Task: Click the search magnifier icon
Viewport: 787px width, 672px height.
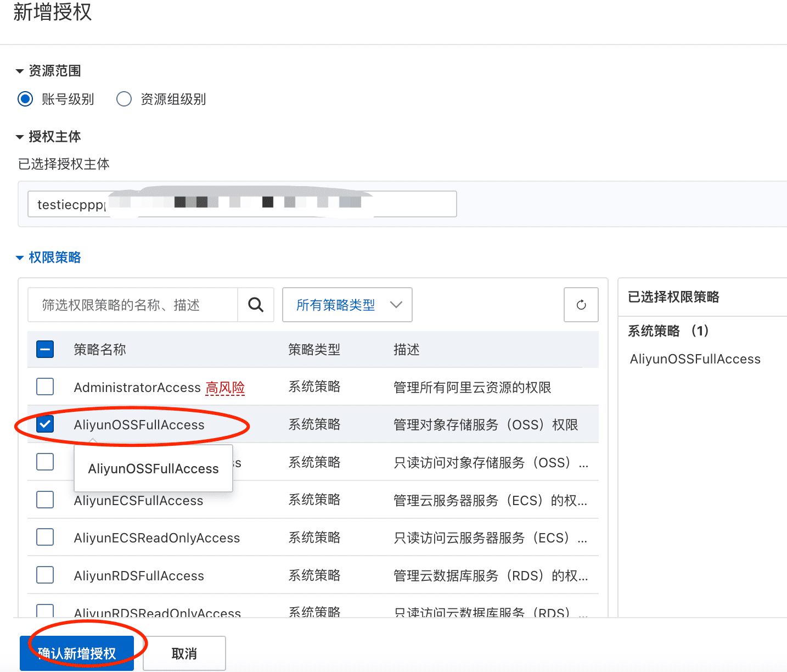Action: pyautogui.click(x=256, y=305)
